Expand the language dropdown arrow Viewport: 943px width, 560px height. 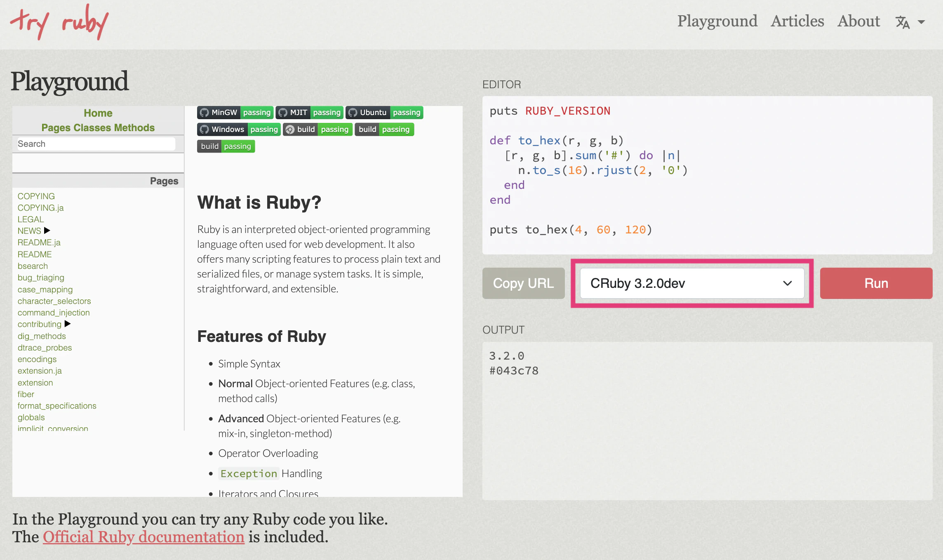tap(921, 22)
